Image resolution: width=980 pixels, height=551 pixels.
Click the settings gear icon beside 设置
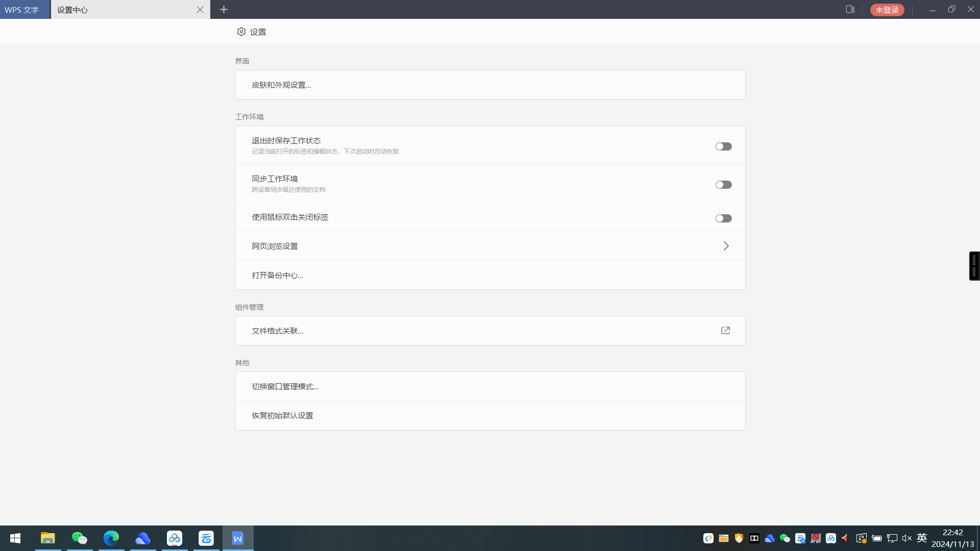click(241, 31)
